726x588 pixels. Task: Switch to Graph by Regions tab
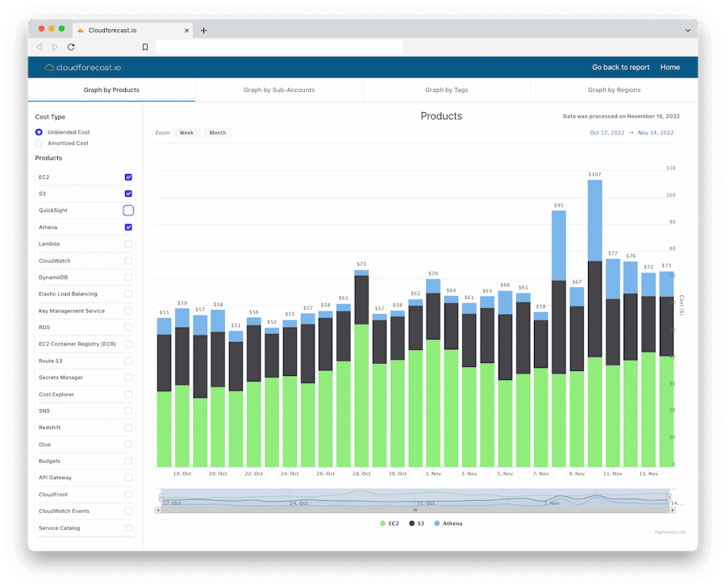614,90
